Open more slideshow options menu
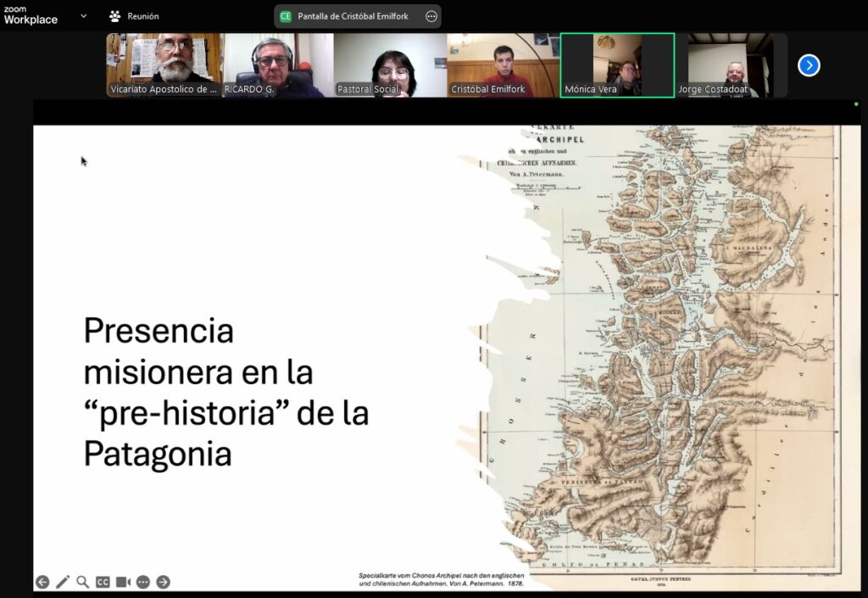This screenshot has height=598, width=868. click(142, 582)
